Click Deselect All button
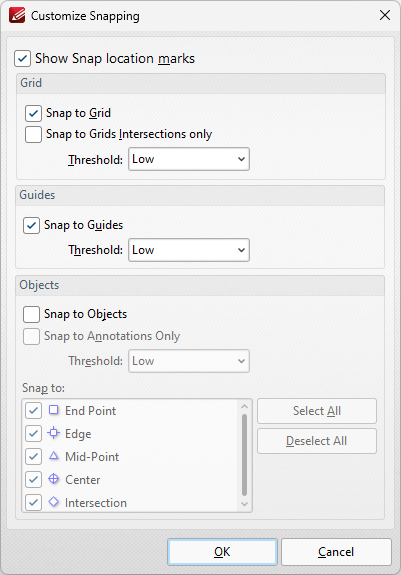Viewport: 401px width, 575px height. 317,441
